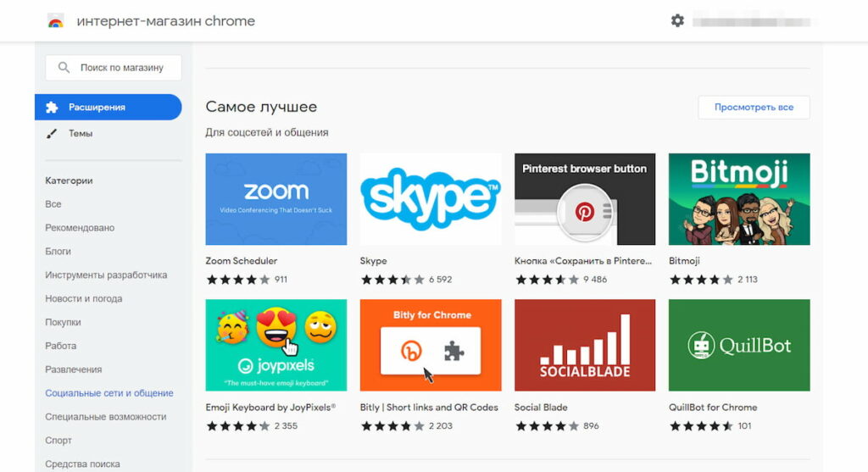The height and width of the screenshot is (472, 868).
Task: Select the Спорт category
Action: pyautogui.click(x=58, y=441)
